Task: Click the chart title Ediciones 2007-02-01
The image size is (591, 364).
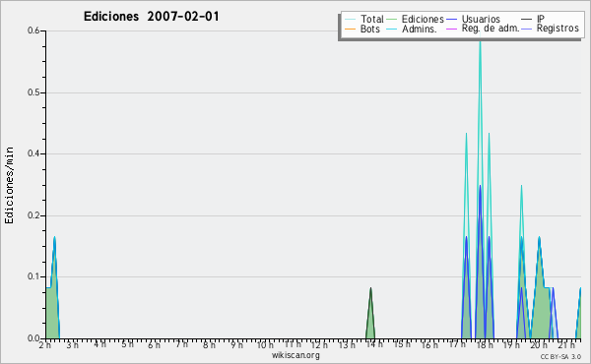Action: (151, 17)
